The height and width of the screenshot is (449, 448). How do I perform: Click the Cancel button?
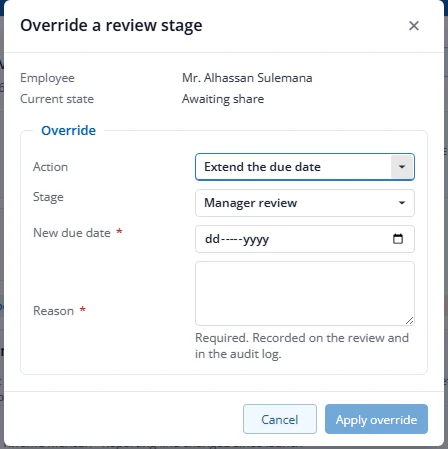pyautogui.click(x=280, y=419)
